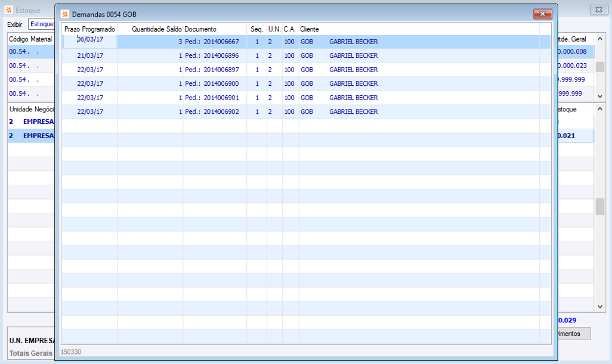This screenshot has width=612, height=364.
Task: Select row Ped.: 2014006667
Action: (307, 42)
